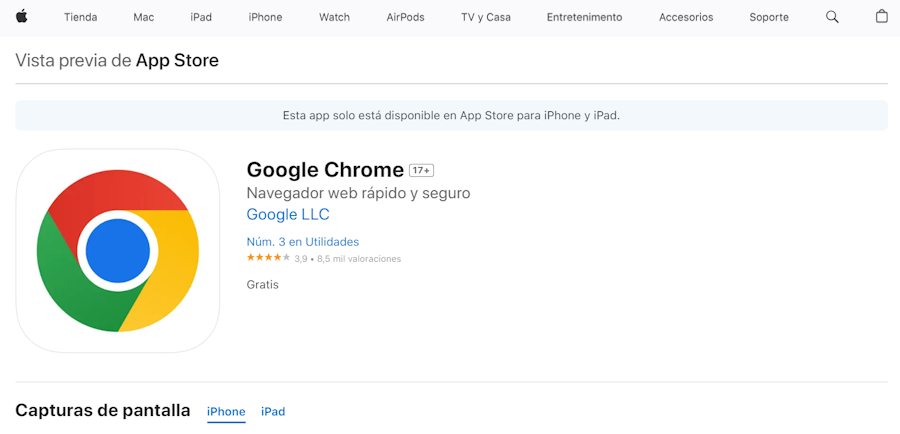Viewport: 900px width, 434px height.
Task: Select the iPhone screenshots tab
Action: (226, 412)
